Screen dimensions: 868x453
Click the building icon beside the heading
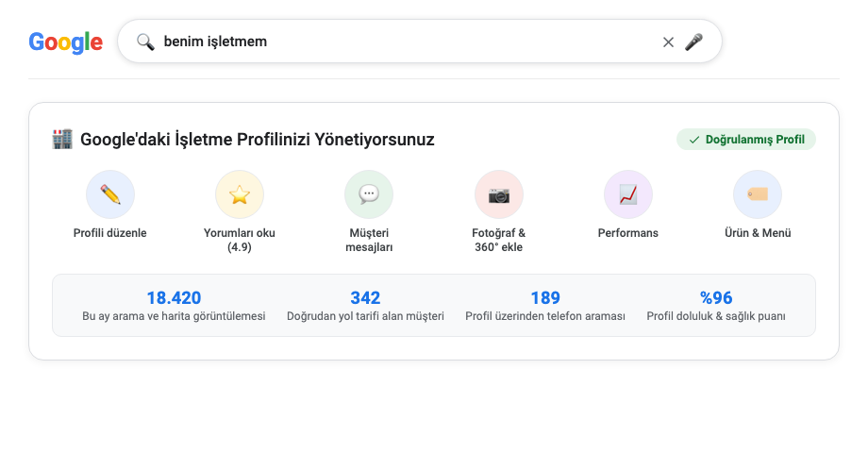point(62,139)
